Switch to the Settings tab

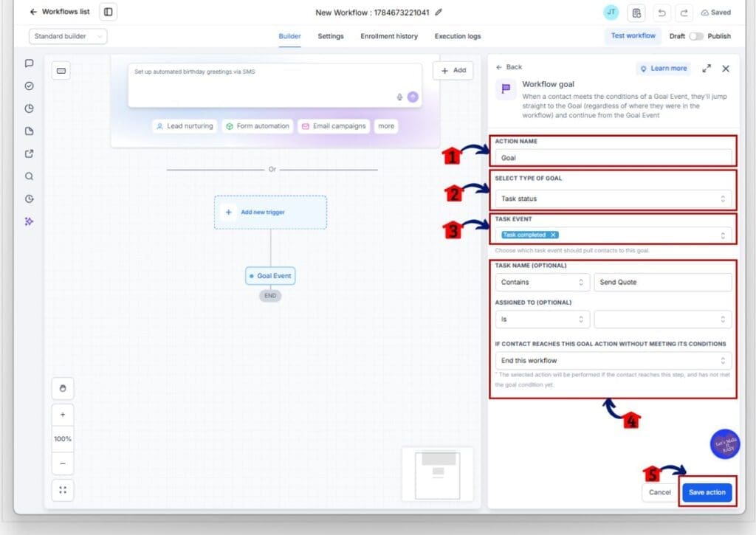[x=331, y=36]
